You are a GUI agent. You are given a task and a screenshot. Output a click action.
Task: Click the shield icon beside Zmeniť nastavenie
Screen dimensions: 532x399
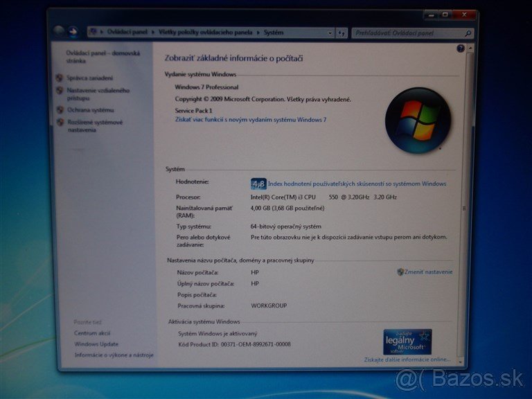tap(400, 272)
